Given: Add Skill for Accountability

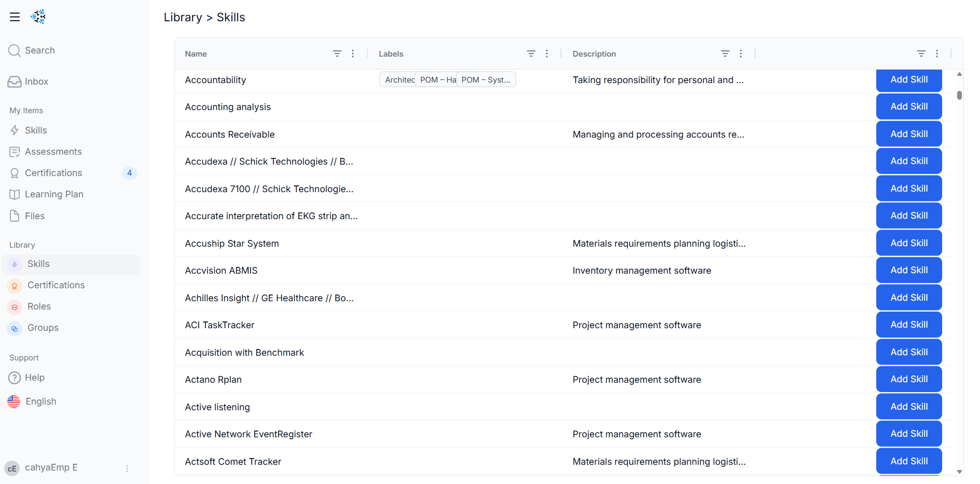Looking at the screenshot, I should pos(909,80).
